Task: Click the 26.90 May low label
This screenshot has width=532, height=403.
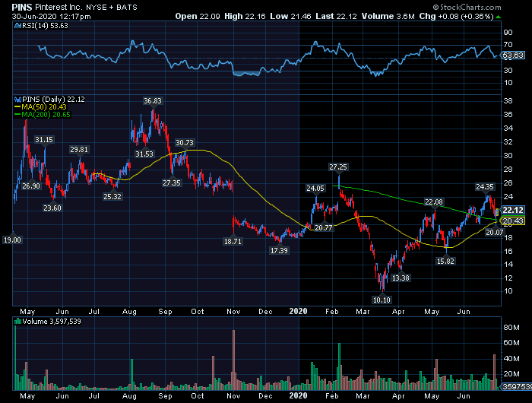Action: [31, 186]
